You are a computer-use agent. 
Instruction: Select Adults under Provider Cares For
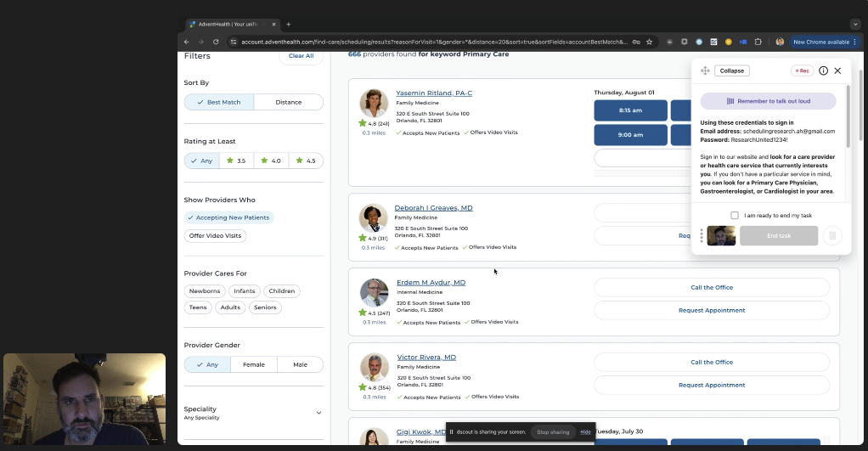pos(230,307)
